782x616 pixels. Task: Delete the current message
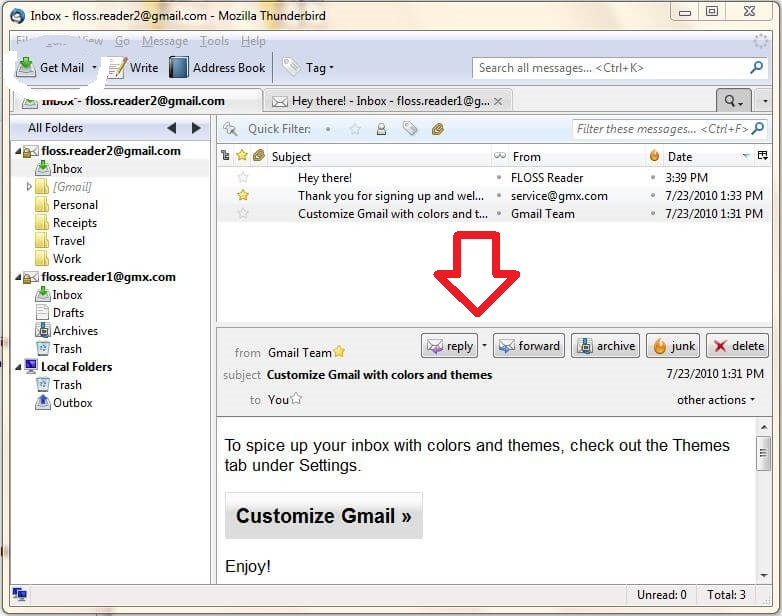(738, 346)
